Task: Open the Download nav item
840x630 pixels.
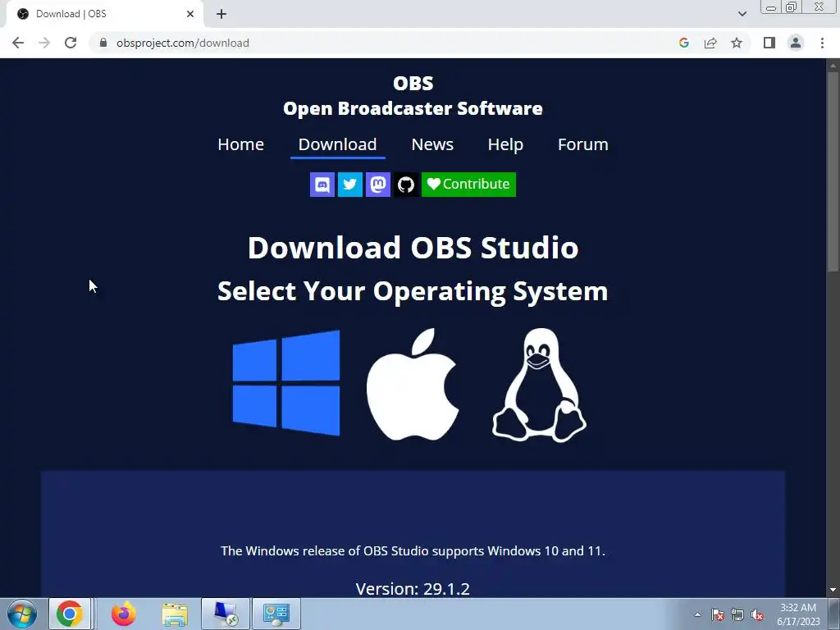Action: point(337,144)
